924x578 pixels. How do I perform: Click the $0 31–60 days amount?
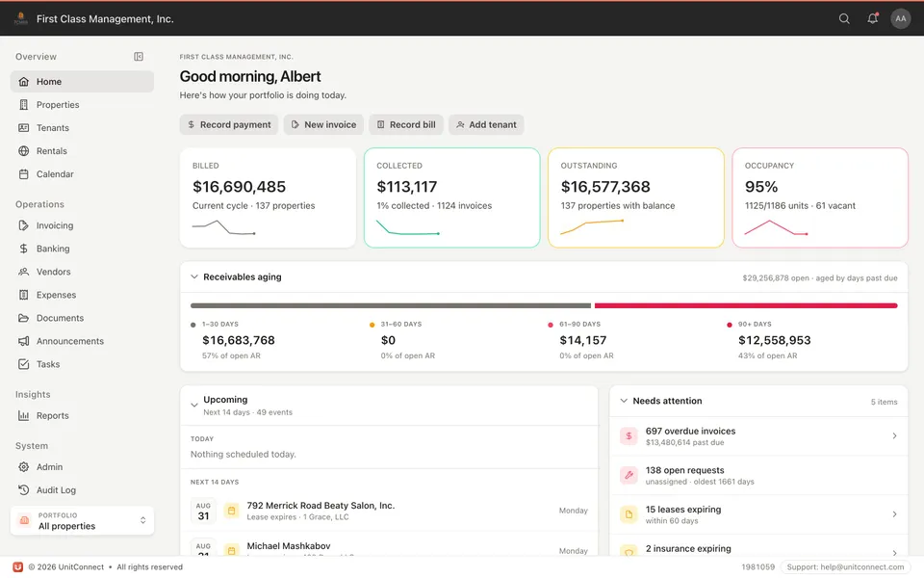pyautogui.click(x=388, y=340)
